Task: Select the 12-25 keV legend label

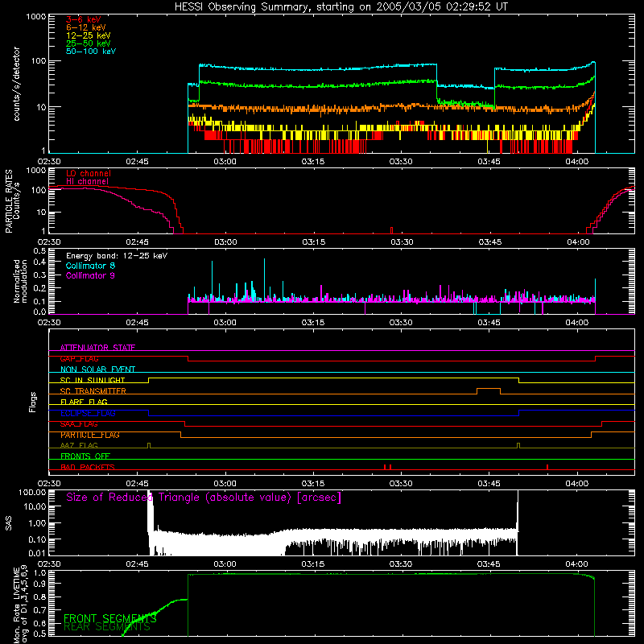Action: click(89, 35)
